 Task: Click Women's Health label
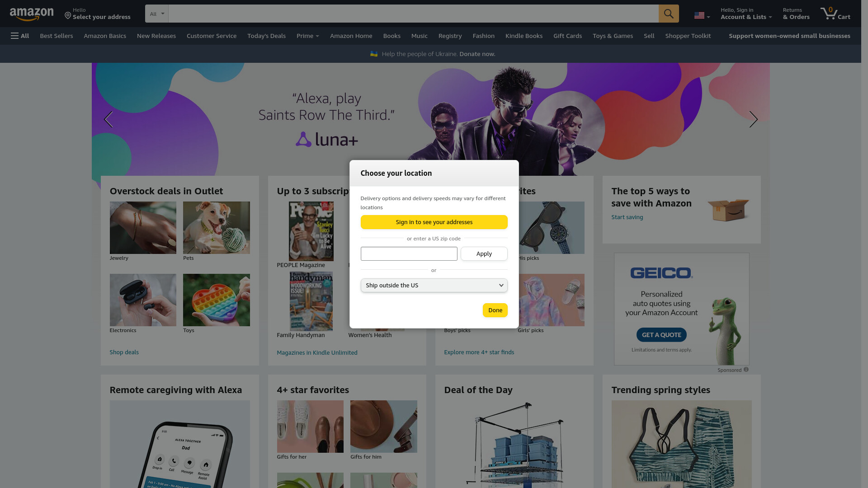coord(370,335)
